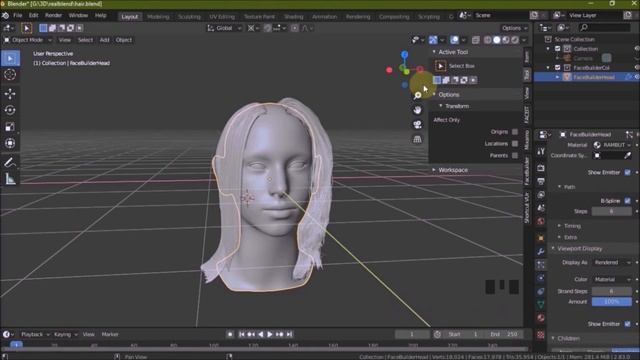Click the pan view hand icon

coord(417,110)
